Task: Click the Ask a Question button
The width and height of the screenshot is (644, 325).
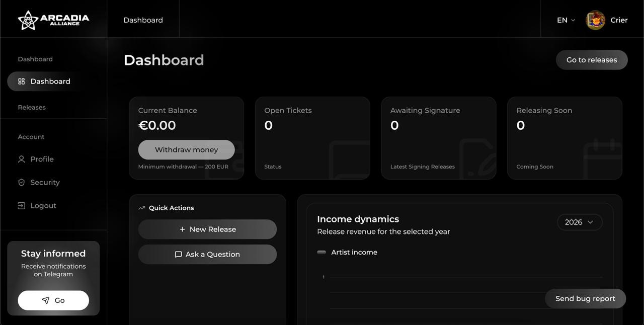Action: click(x=207, y=255)
